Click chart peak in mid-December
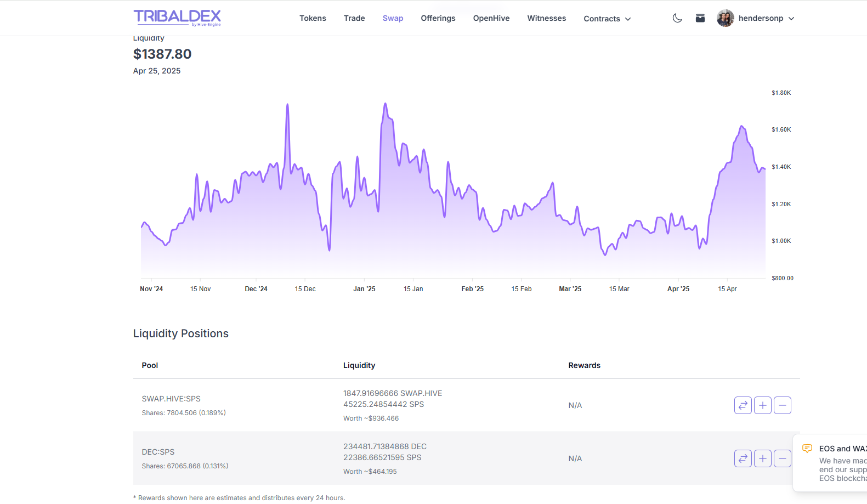The image size is (867, 504). [287, 105]
